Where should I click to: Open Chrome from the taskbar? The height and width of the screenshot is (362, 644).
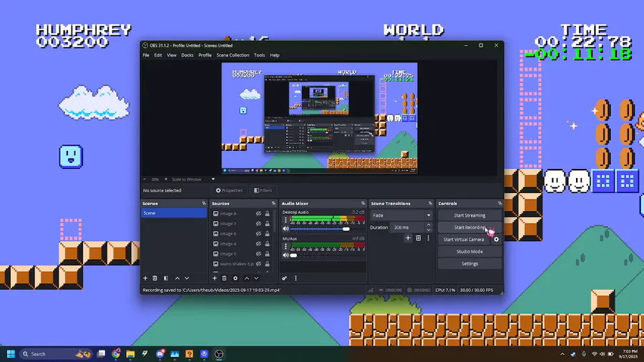pyautogui.click(x=116, y=354)
